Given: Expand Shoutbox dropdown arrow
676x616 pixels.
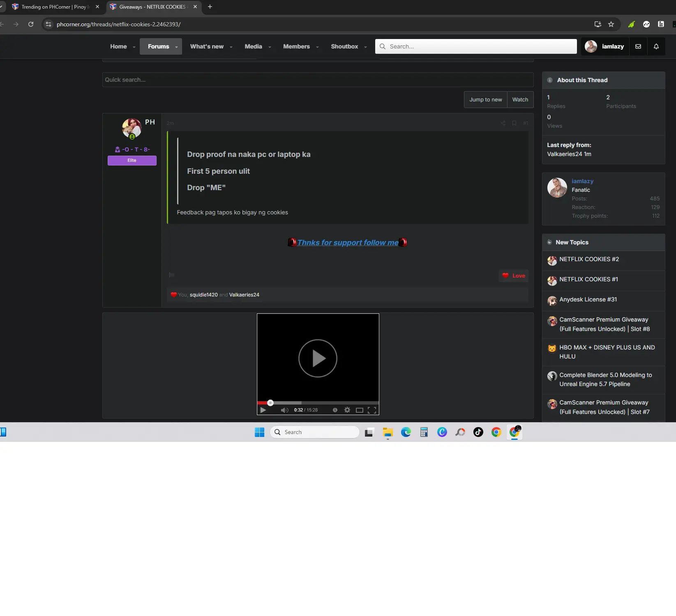Looking at the screenshot, I should 365,47.
